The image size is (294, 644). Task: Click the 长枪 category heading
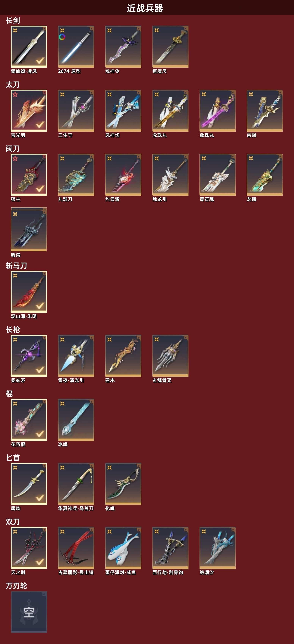pyautogui.click(x=13, y=330)
